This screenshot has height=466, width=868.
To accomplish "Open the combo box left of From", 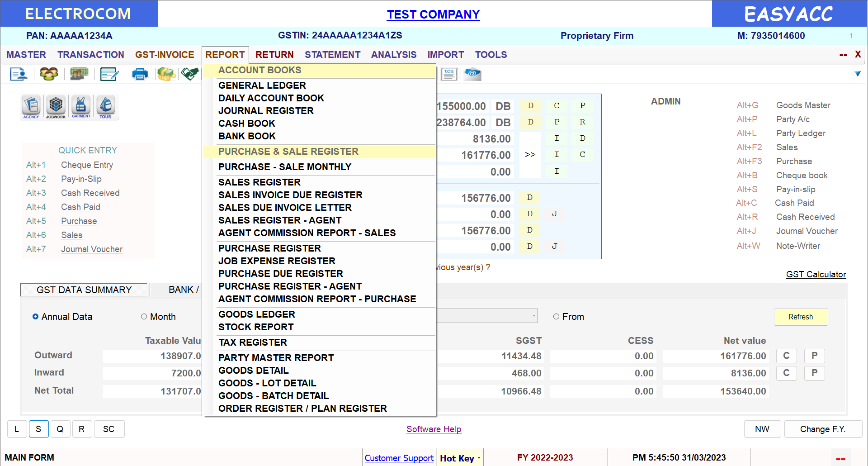I will 533,316.
